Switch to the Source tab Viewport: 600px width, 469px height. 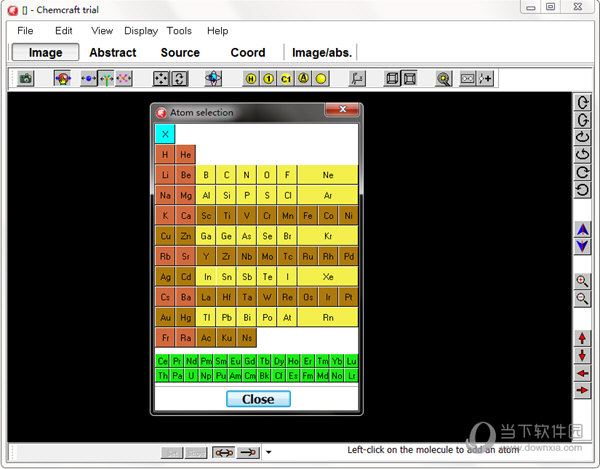(180, 52)
